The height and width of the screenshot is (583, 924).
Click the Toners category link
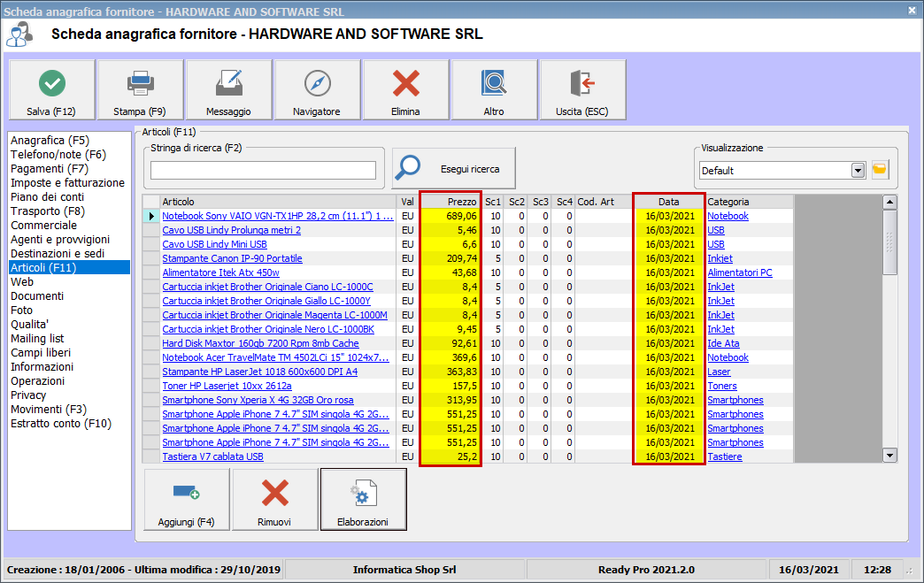[722, 386]
